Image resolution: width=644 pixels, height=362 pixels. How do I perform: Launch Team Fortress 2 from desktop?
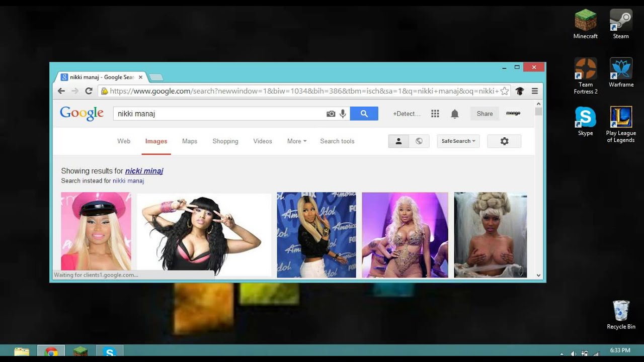[586, 76]
